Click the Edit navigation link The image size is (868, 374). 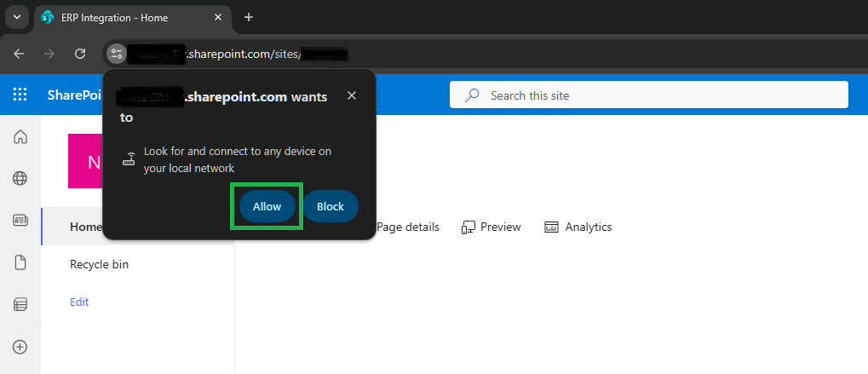tap(79, 302)
